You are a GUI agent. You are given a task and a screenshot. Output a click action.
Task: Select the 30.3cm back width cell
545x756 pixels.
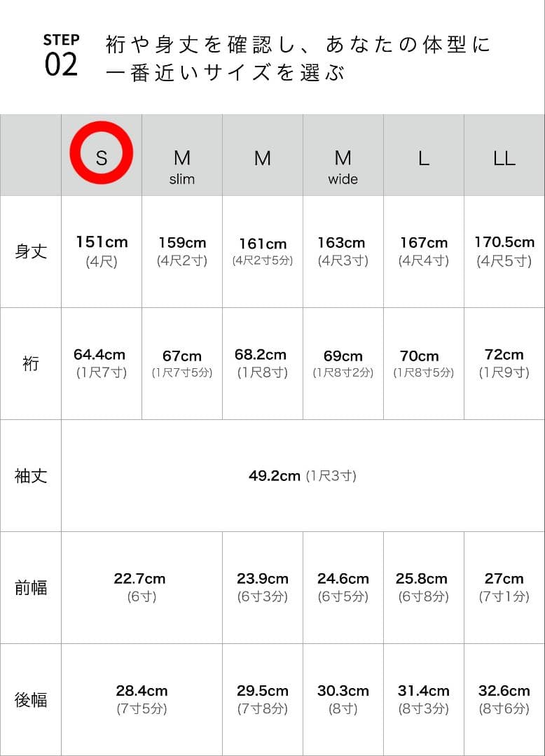343,699
